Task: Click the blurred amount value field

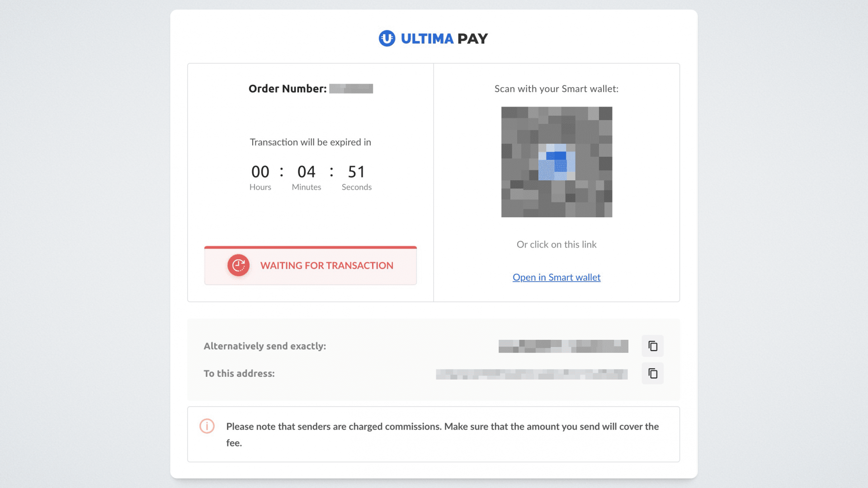Action: click(x=563, y=346)
